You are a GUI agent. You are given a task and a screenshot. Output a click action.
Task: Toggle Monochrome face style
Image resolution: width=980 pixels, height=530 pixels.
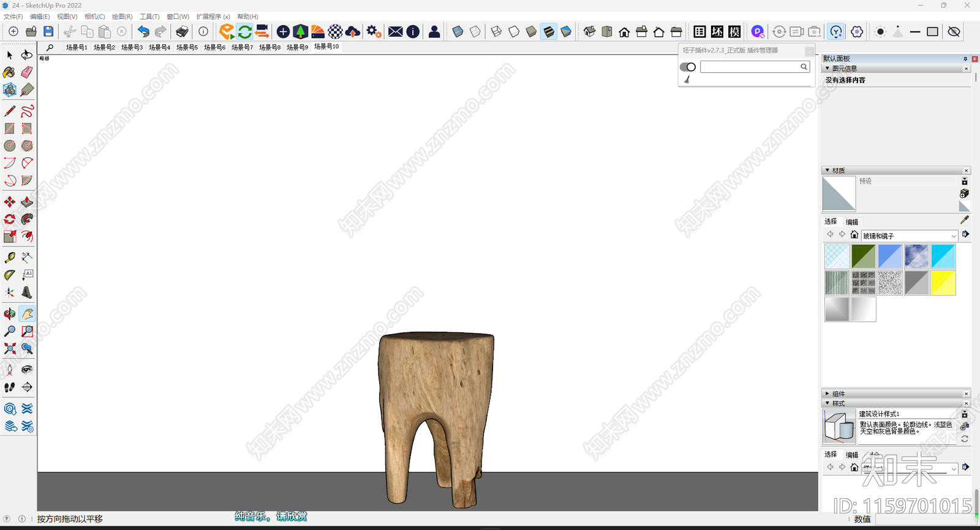[566, 31]
